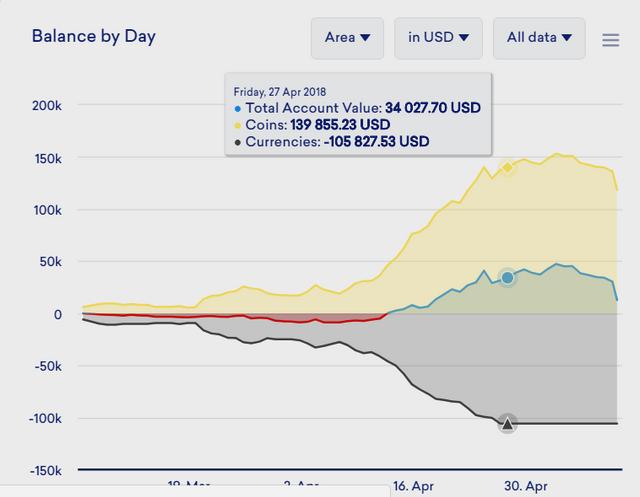640x497 pixels.
Task: Click the Friday, 27 Apr 2018 tooltip date
Action: (x=280, y=92)
